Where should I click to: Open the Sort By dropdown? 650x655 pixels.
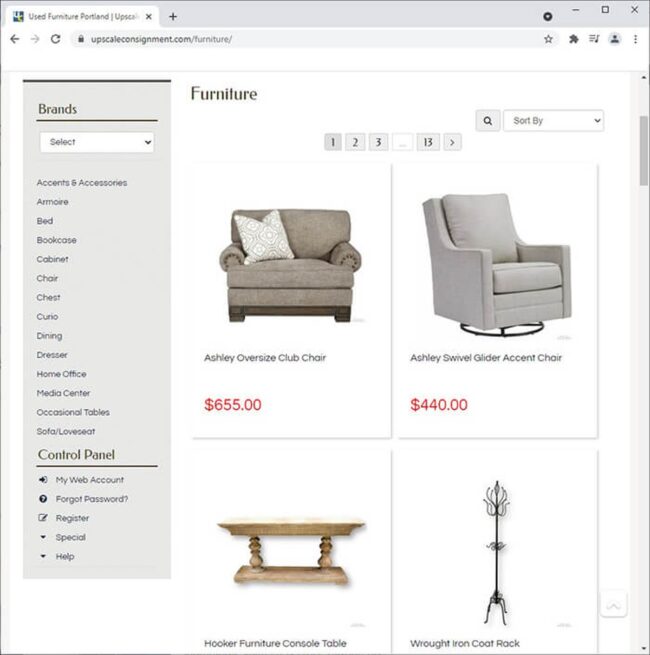(554, 121)
